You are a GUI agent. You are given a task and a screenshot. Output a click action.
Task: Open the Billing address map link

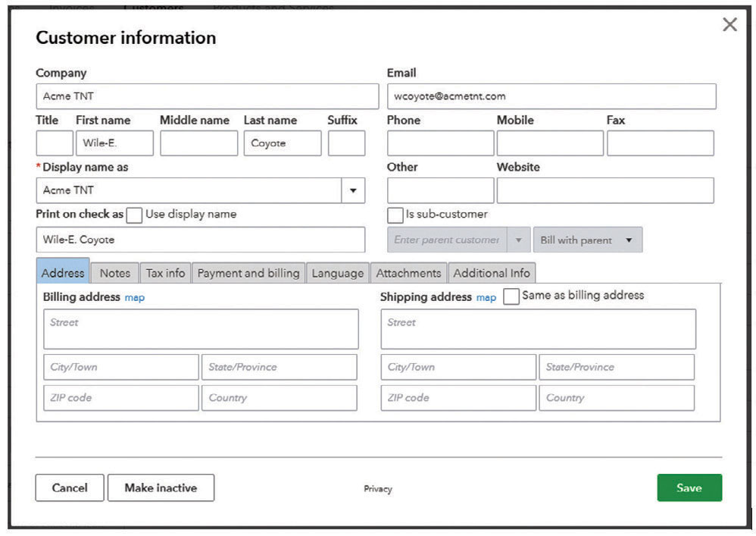[134, 298]
